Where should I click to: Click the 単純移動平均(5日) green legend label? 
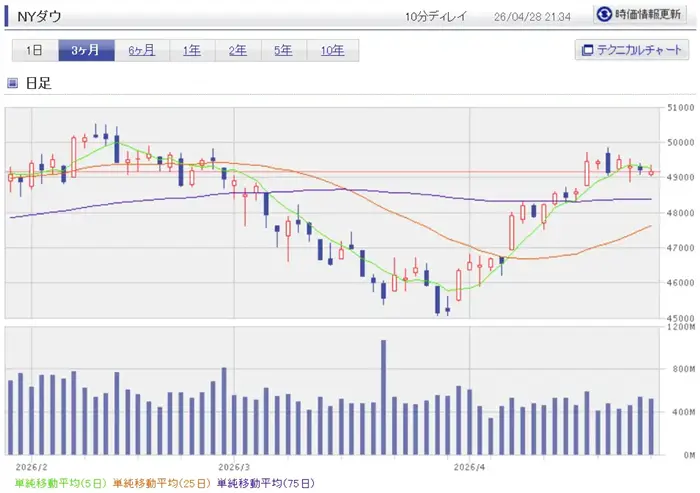click(53, 482)
